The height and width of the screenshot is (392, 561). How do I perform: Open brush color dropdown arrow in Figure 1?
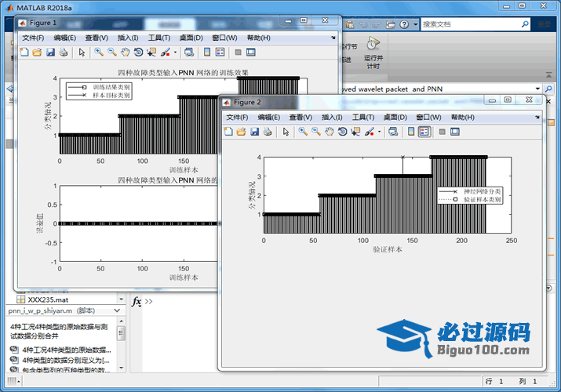pos(175,53)
